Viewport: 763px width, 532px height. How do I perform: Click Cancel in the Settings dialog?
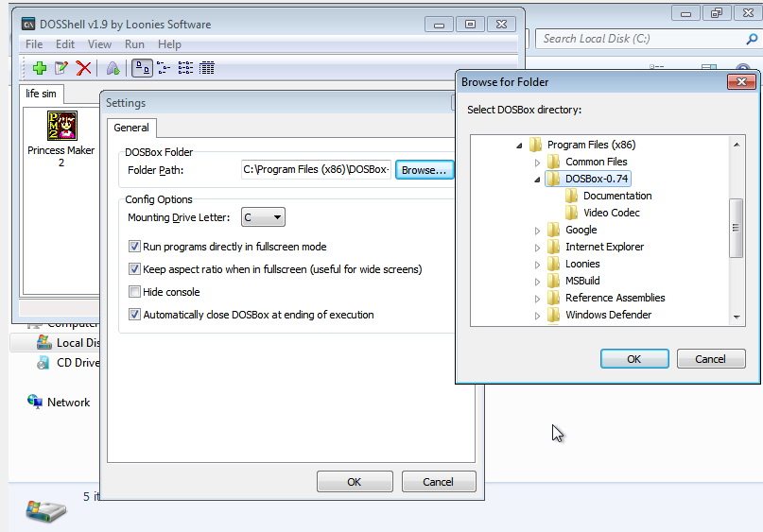[x=439, y=481]
